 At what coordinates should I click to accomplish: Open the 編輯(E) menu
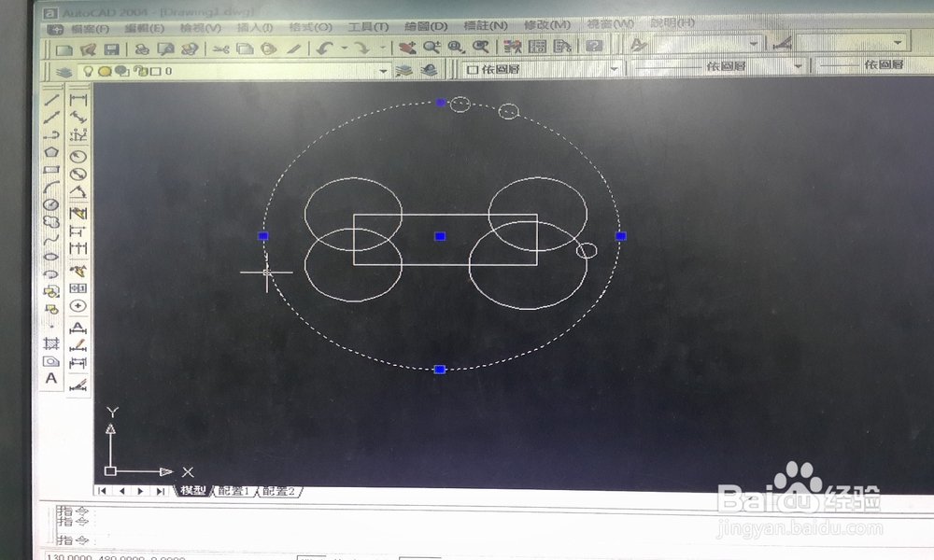(x=144, y=28)
